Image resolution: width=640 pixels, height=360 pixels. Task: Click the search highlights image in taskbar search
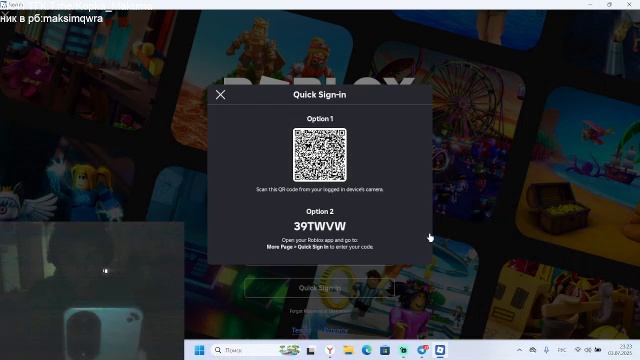point(289,350)
